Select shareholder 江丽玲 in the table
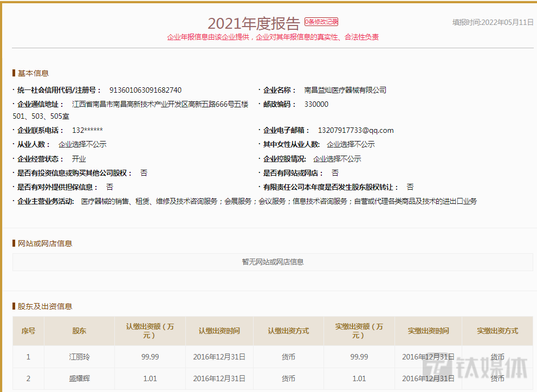Screen dimensions: 537x392 79,357
